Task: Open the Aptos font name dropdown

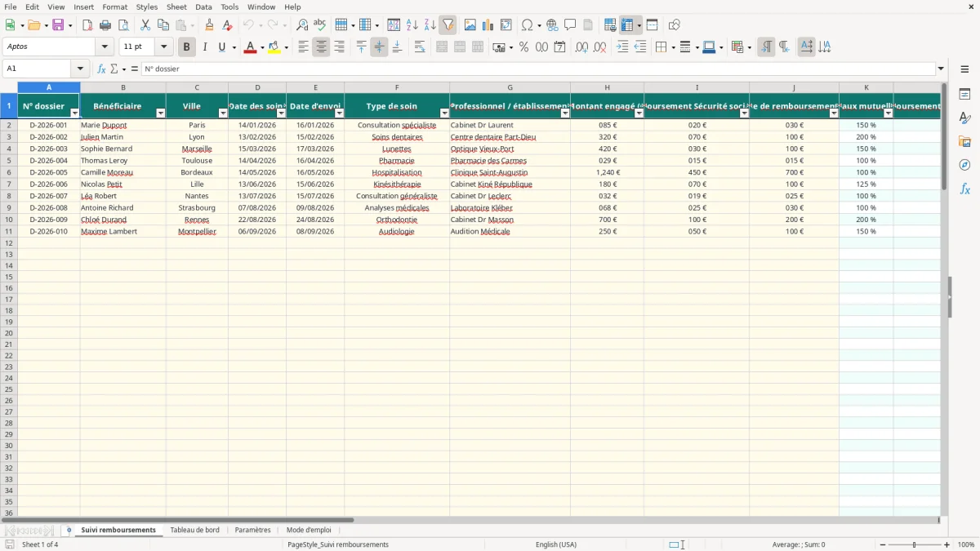Action: (105, 47)
